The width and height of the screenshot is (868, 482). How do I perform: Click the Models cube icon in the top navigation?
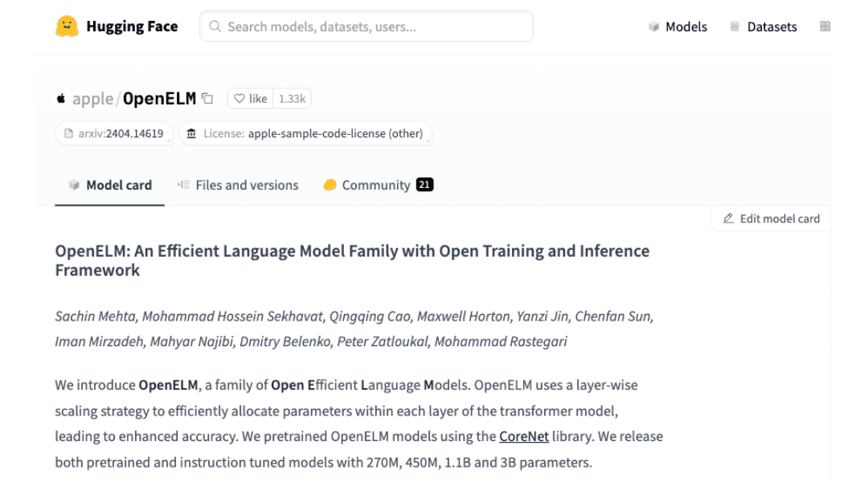point(653,27)
